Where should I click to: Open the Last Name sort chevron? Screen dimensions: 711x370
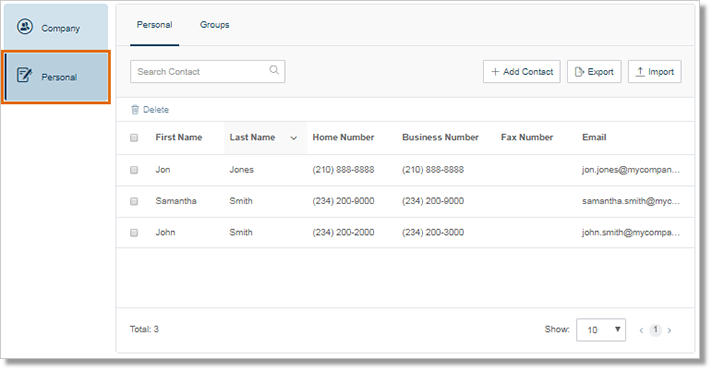[294, 138]
